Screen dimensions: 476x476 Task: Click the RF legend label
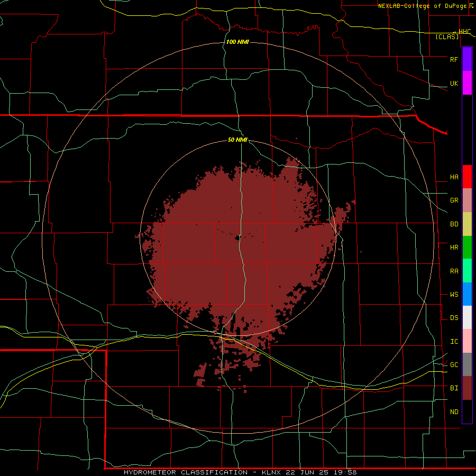click(454, 59)
